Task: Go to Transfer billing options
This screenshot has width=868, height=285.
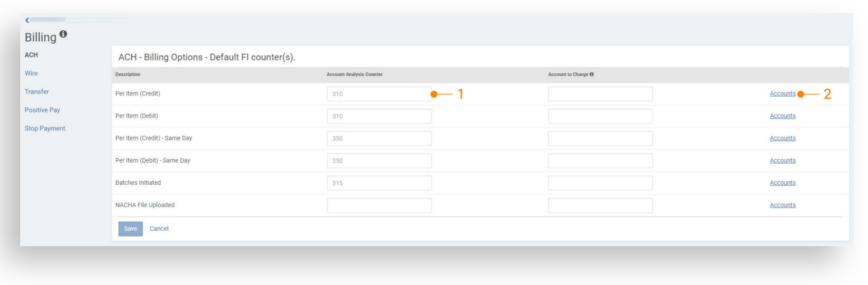Action: point(37,92)
